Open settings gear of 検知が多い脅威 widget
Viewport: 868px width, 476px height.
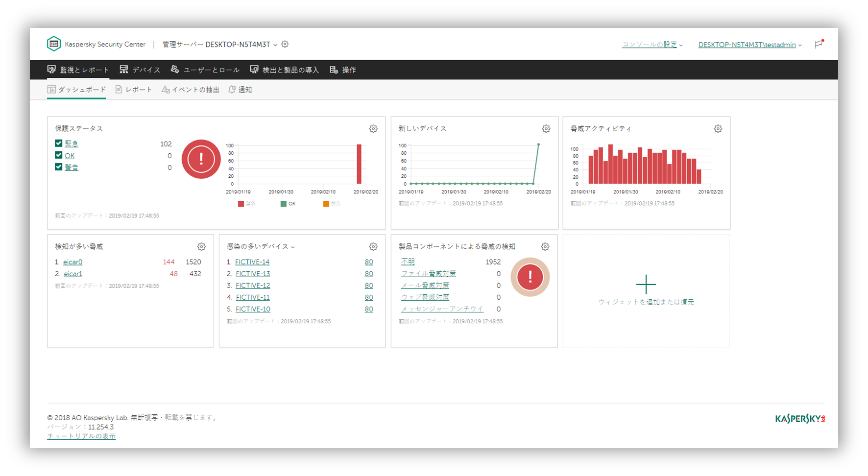click(x=201, y=246)
